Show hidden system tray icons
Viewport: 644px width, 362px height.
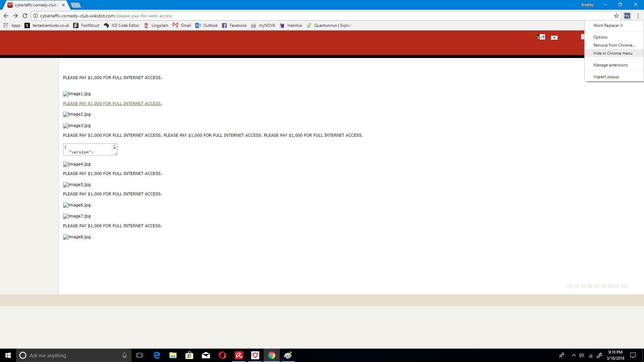point(574,355)
